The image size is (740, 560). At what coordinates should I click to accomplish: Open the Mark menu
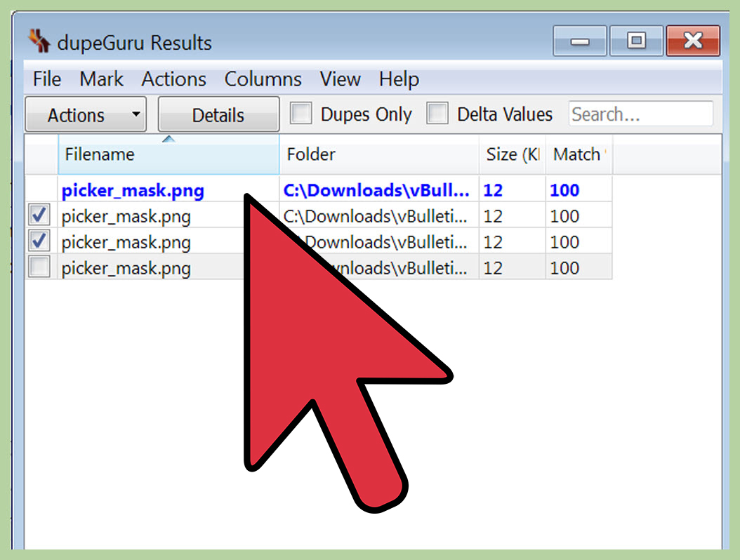coord(101,79)
